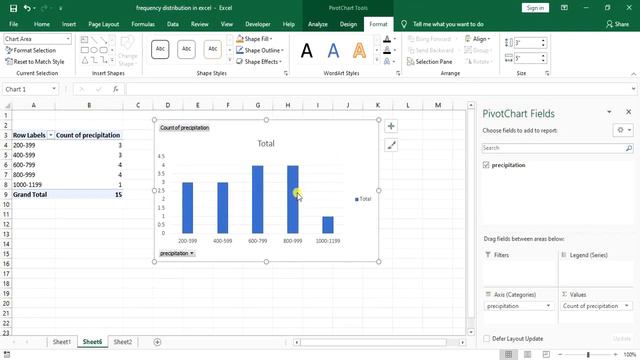This screenshot has width=640, height=360.
Task: Open the Align dropdown
Action: [x=478, y=39]
